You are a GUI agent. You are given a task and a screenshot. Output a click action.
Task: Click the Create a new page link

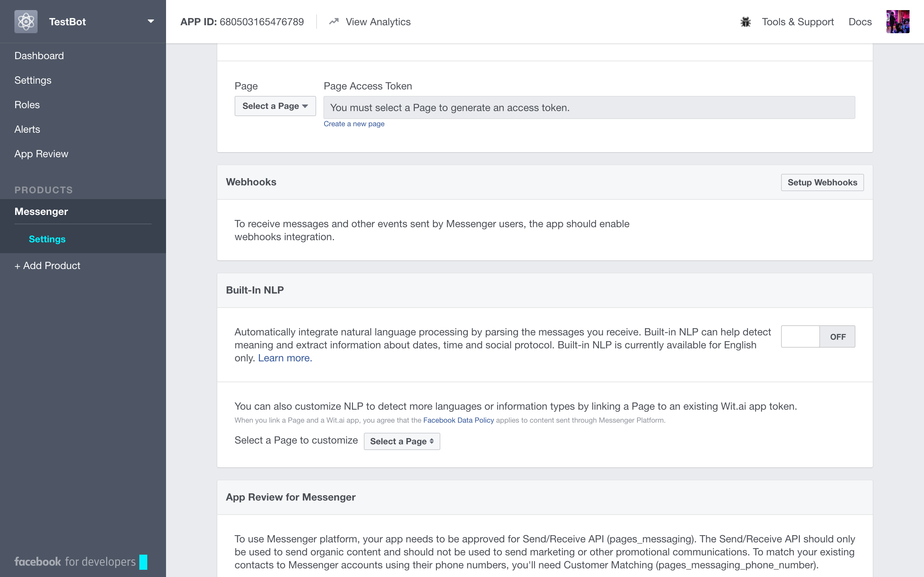pos(354,124)
